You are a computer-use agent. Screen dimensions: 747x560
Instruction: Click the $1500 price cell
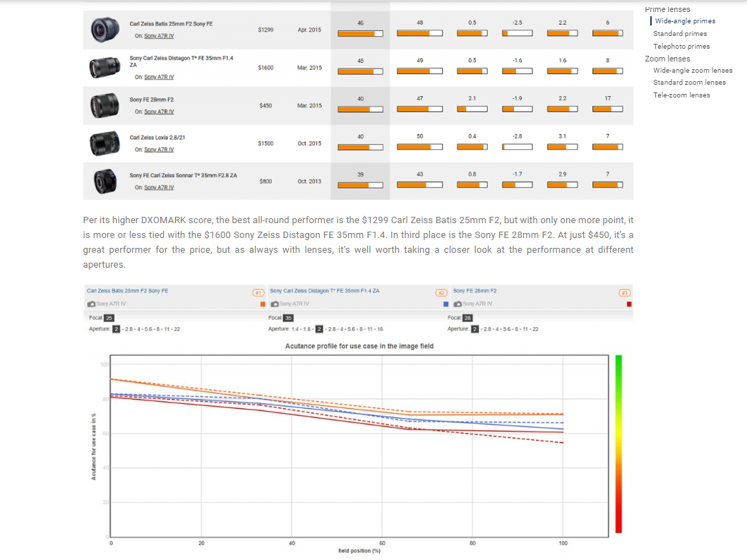tap(265, 143)
